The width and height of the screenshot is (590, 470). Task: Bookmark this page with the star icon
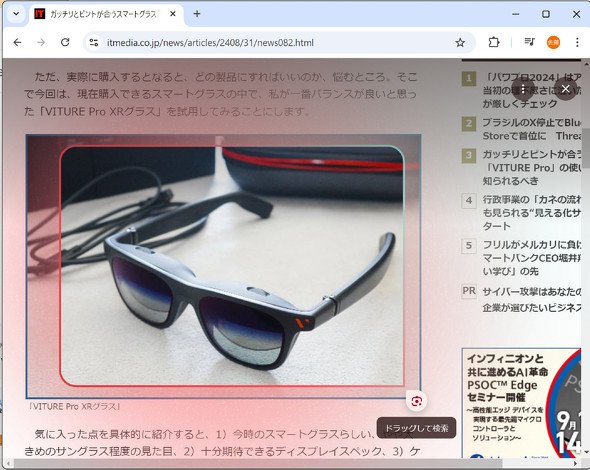(x=460, y=43)
